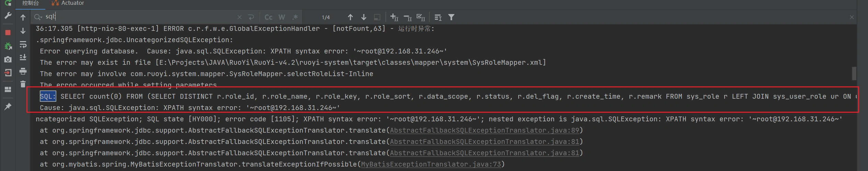
Task: Click the scroll to end icon
Action: [23, 58]
